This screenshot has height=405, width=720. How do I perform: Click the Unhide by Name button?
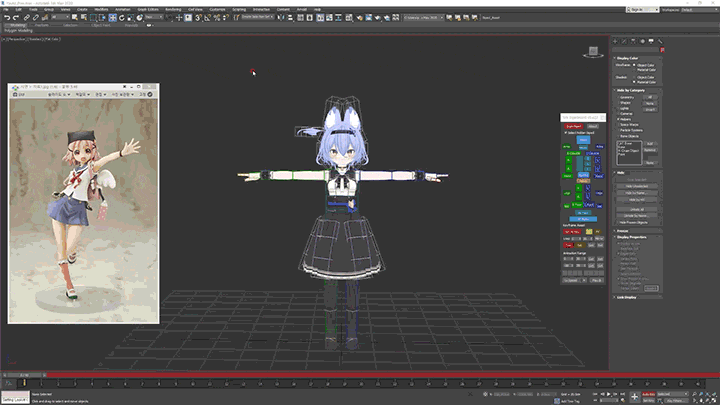[637, 216]
